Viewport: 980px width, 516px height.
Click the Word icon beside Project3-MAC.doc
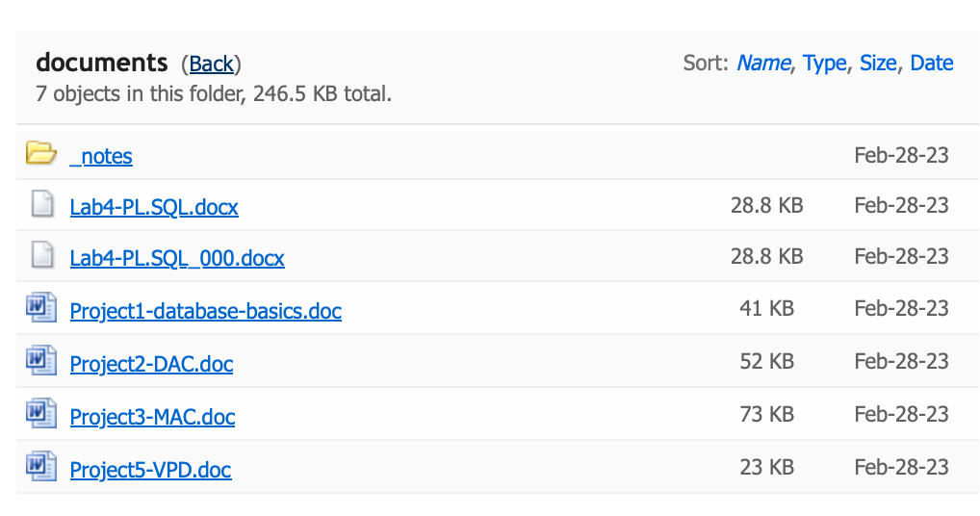click(x=41, y=414)
